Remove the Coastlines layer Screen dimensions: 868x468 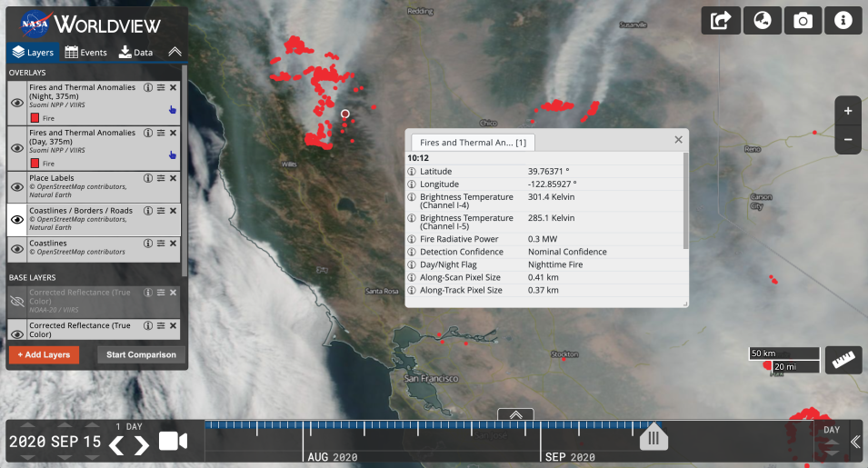point(174,244)
